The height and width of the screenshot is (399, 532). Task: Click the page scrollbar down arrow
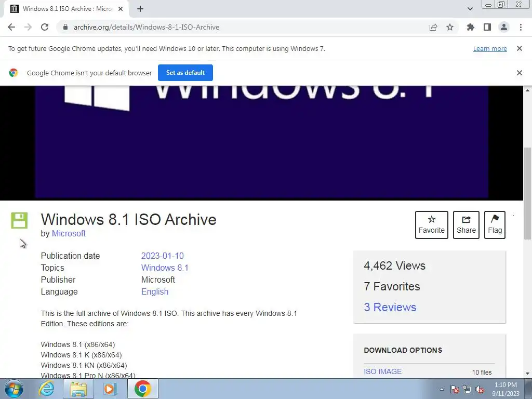coord(528,374)
